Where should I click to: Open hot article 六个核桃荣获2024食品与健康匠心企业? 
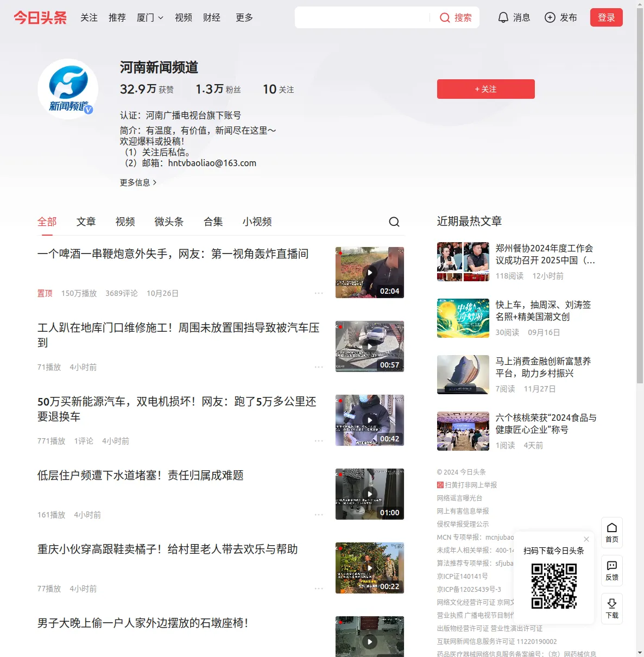coord(546,424)
